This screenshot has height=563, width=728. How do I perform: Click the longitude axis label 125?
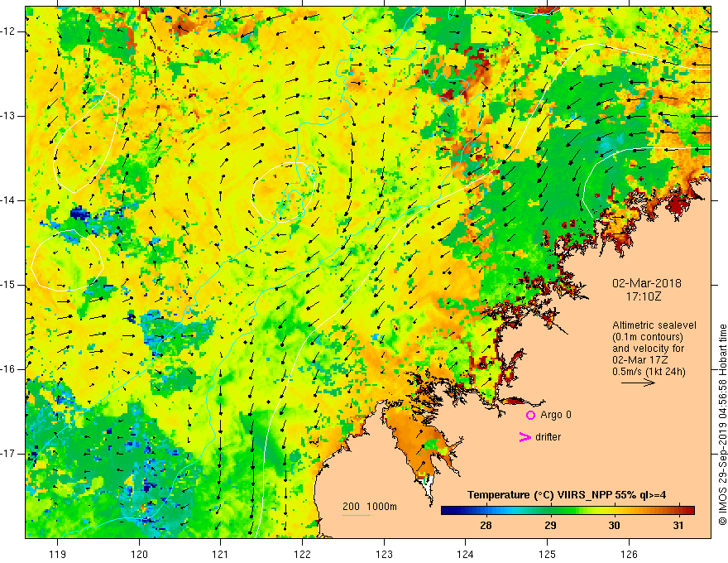tap(548, 554)
